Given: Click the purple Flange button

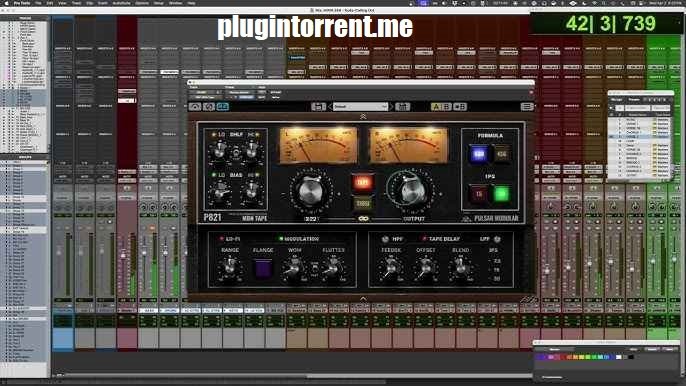Looking at the screenshot, I should pos(263,268).
